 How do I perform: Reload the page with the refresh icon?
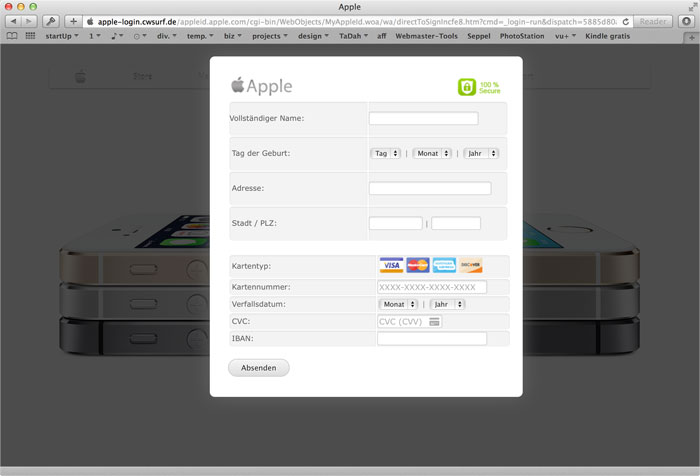pos(625,21)
